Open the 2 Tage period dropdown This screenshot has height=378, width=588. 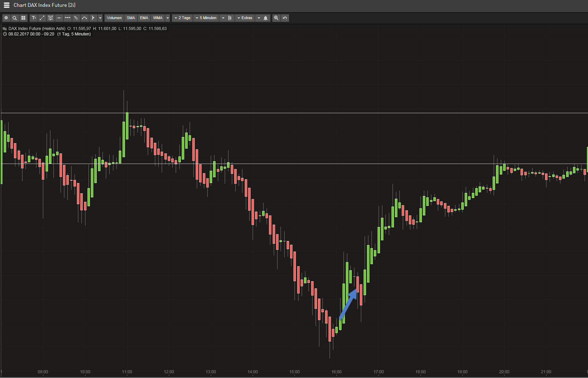(182, 18)
